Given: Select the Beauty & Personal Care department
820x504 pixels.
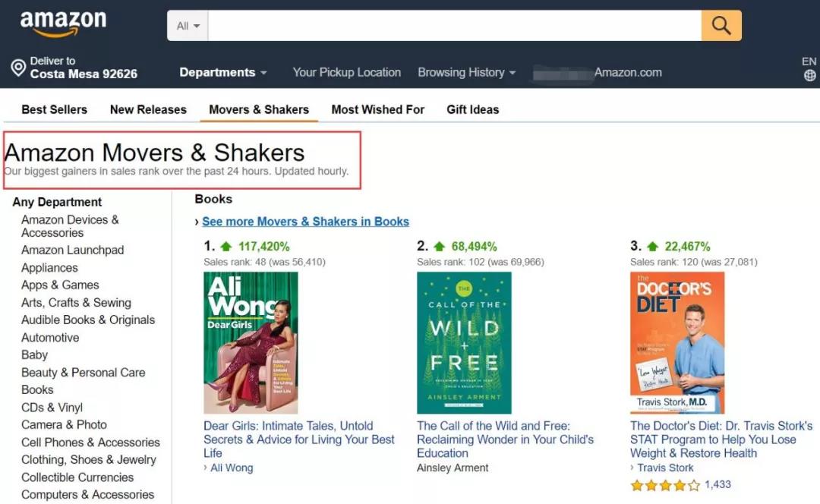Looking at the screenshot, I should tap(83, 373).
